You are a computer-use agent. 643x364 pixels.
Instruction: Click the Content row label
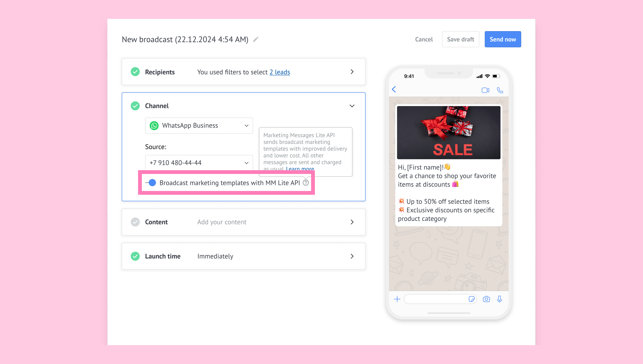pos(156,222)
